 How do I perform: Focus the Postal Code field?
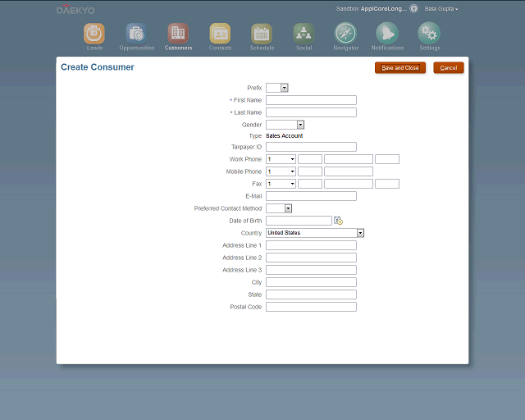coord(311,307)
